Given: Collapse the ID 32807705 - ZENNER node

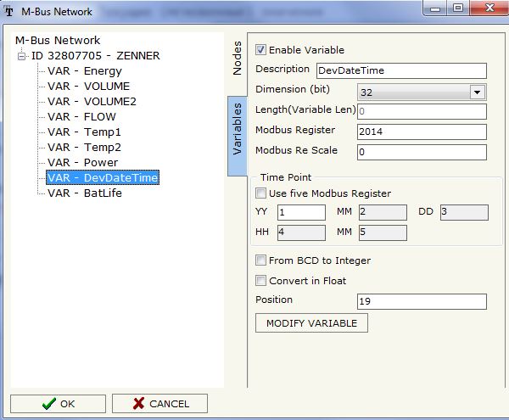Looking at the screenshot, I should (x=22, y=56).
